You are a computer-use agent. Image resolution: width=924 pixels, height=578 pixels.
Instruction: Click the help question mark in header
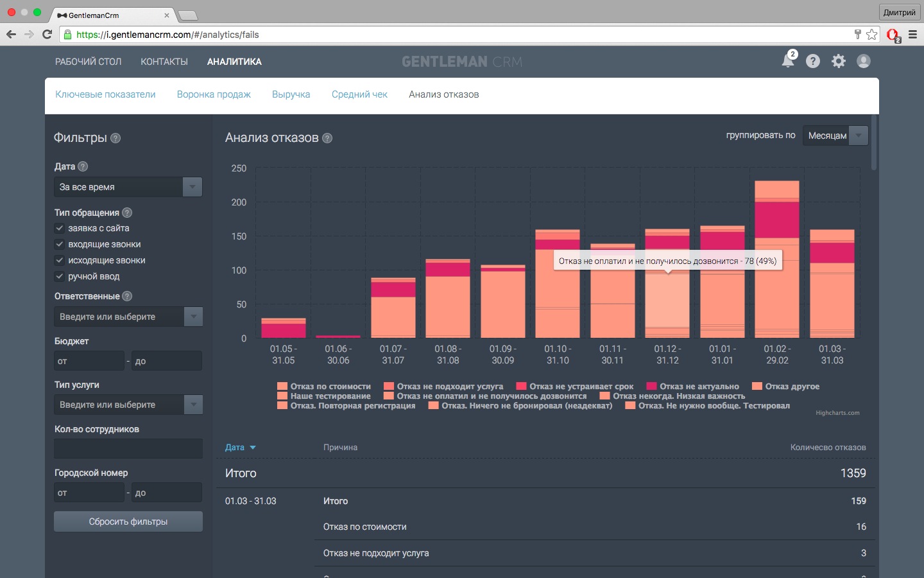point(813,61)
